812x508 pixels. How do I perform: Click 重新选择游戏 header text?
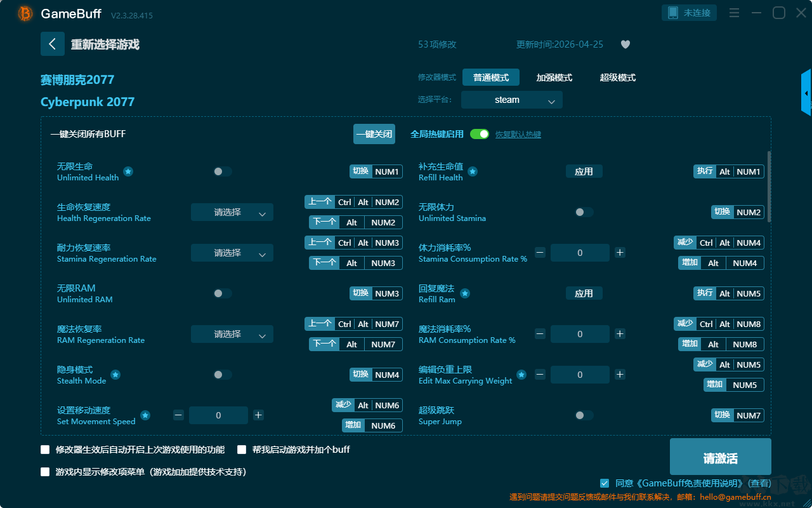tap(105, 44)
